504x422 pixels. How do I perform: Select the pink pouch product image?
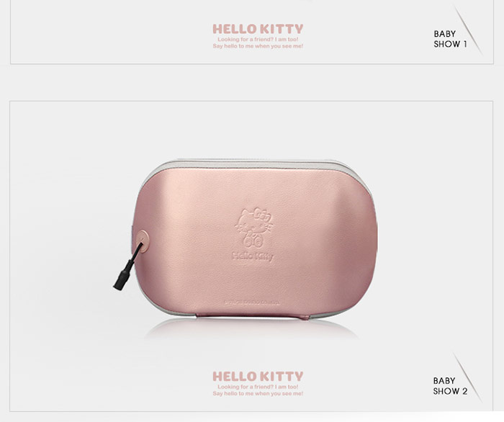pos(246,238)
